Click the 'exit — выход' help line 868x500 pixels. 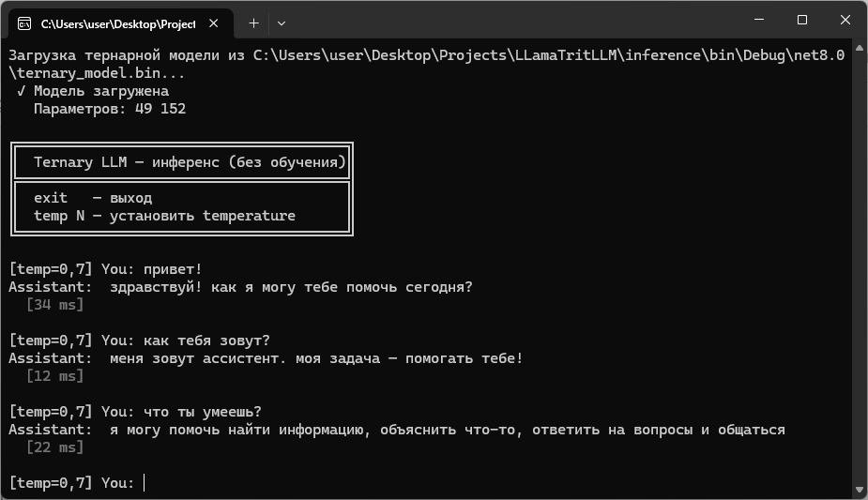[x=93, y=197]
